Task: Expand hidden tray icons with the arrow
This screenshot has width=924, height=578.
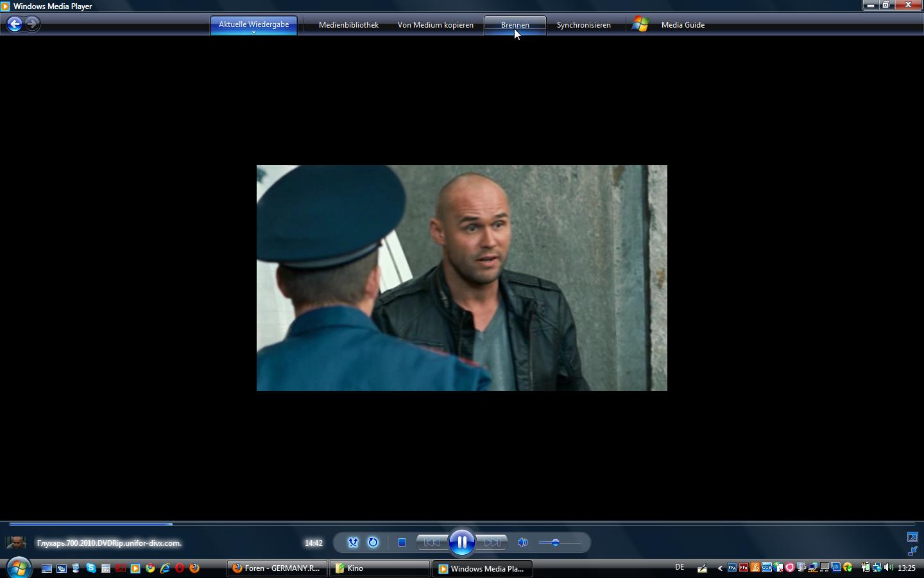Action: [x=720, y=568]
